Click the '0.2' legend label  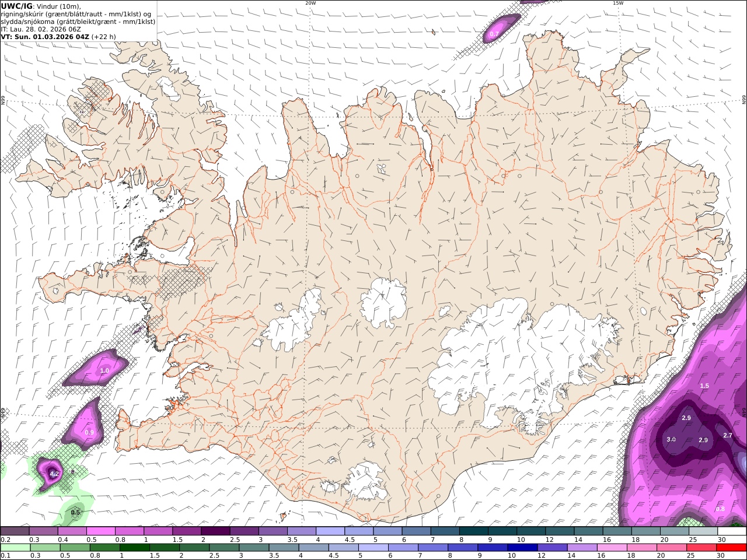coord(5,540)
